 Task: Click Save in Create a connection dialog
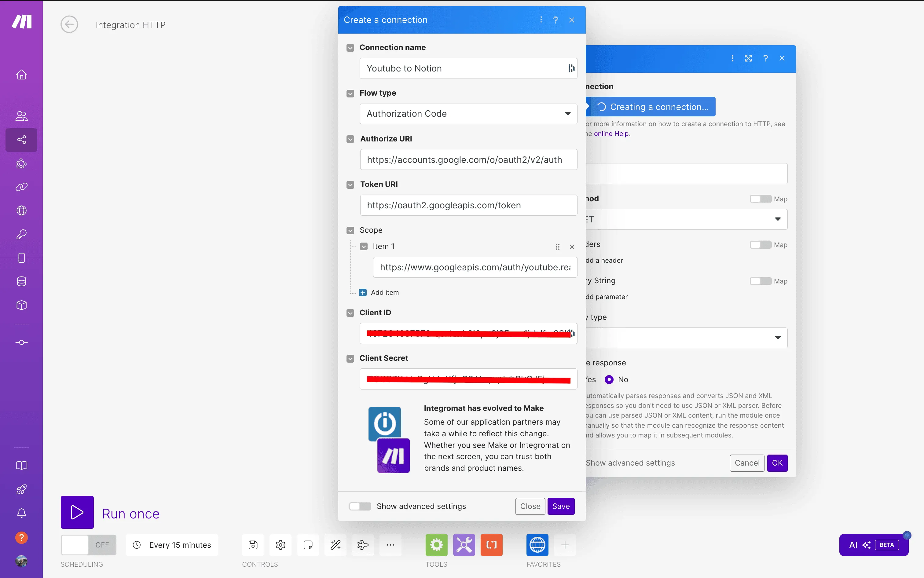pyautogui.click(x=561, y=507)
